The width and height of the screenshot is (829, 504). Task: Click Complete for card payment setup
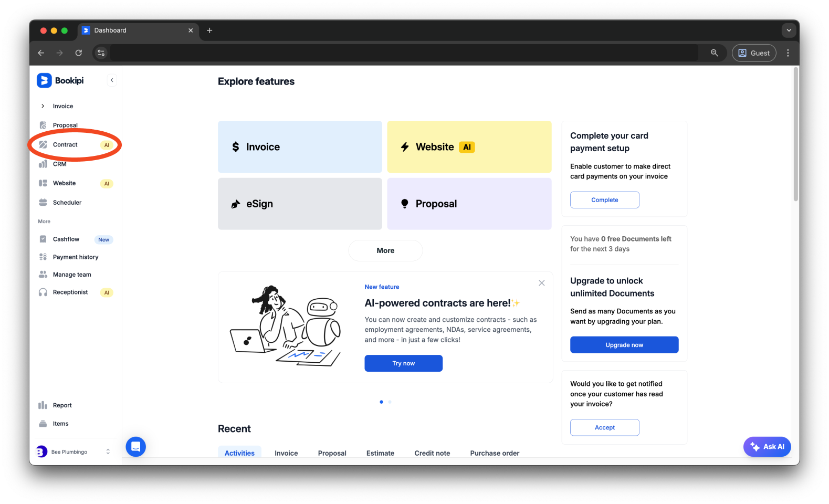[x=605, y=200]
